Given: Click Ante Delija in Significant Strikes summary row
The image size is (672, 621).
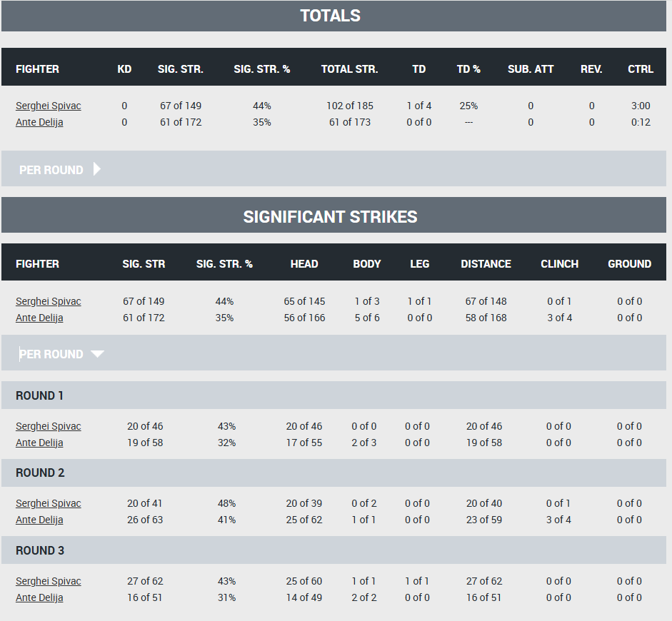Looking at the screenshot, I should point(39,318).
